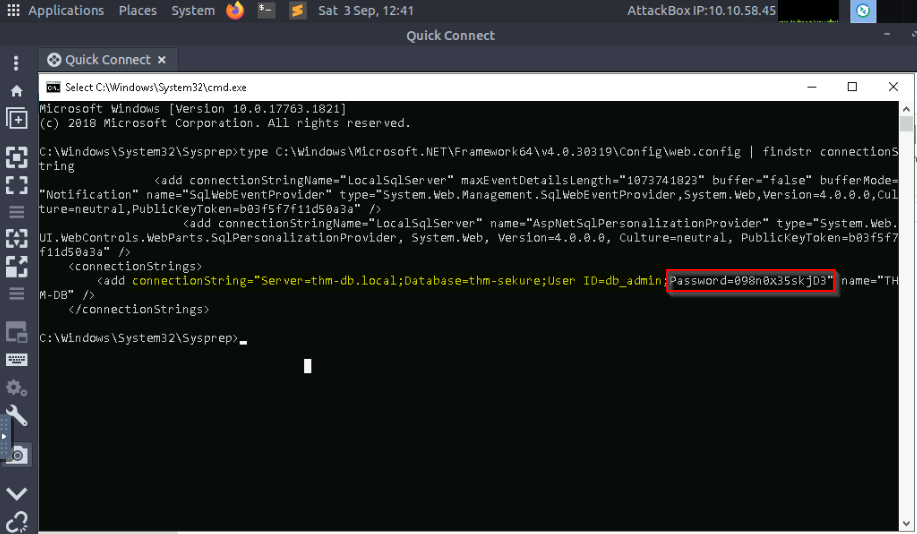The height and width of the screenshot is (534, 917).
Task: Click the Microsoft Windows version line
Action: [193, 109]
